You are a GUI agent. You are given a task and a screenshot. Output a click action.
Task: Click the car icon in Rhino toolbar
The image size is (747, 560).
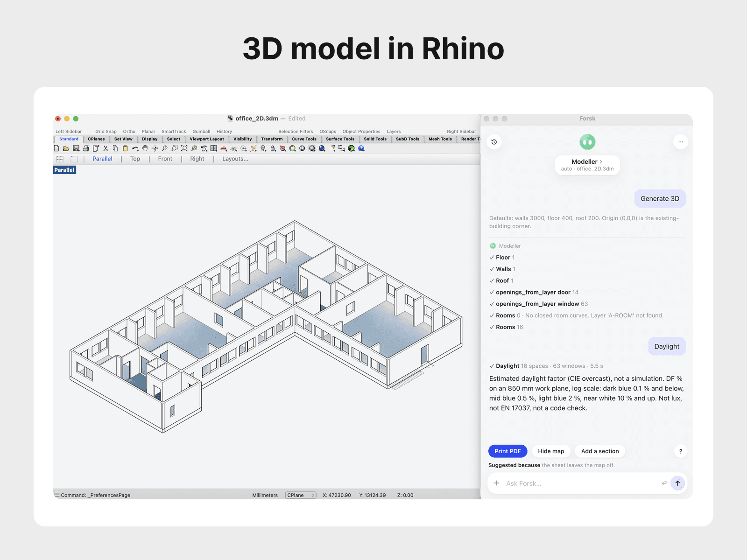(x=224, y=148)
